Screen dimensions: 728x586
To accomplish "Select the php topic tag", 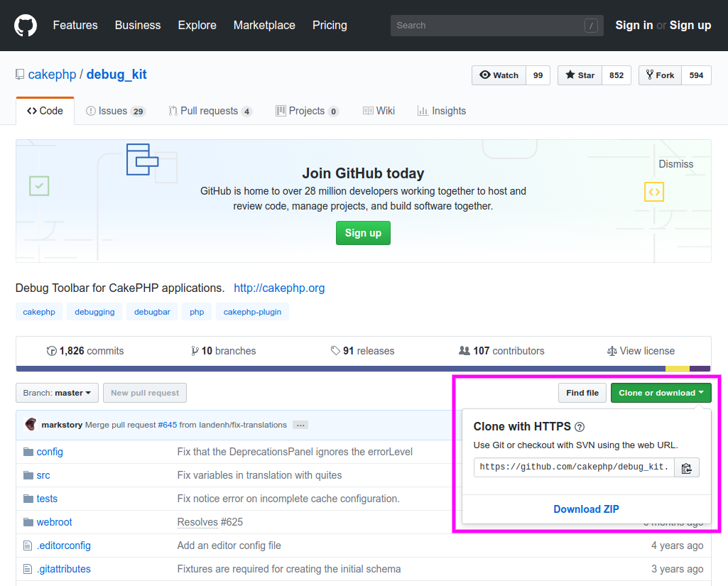I will [197, 312].
